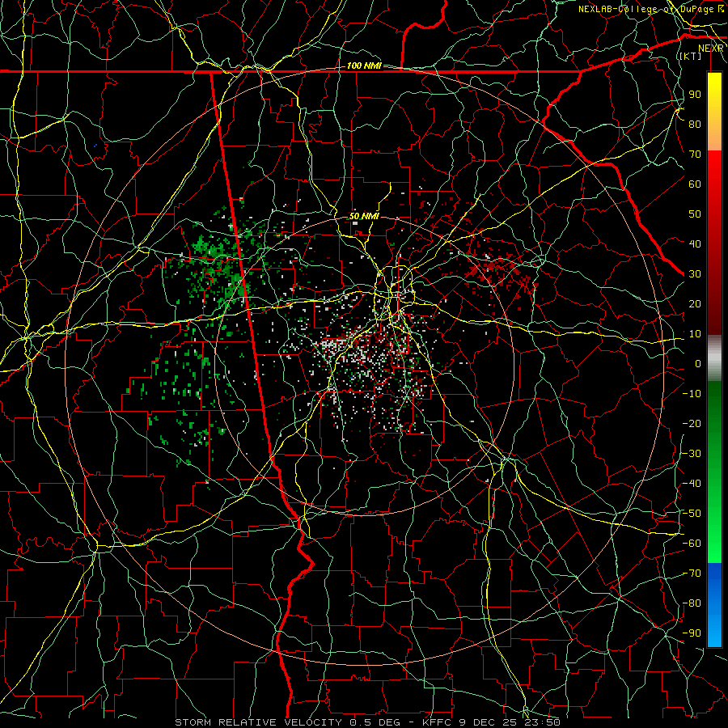Image resolution: width=728 pixels, height=728 pixels.
Task: Click the 30 value on the velocity scale
Action: pos(695,274)
